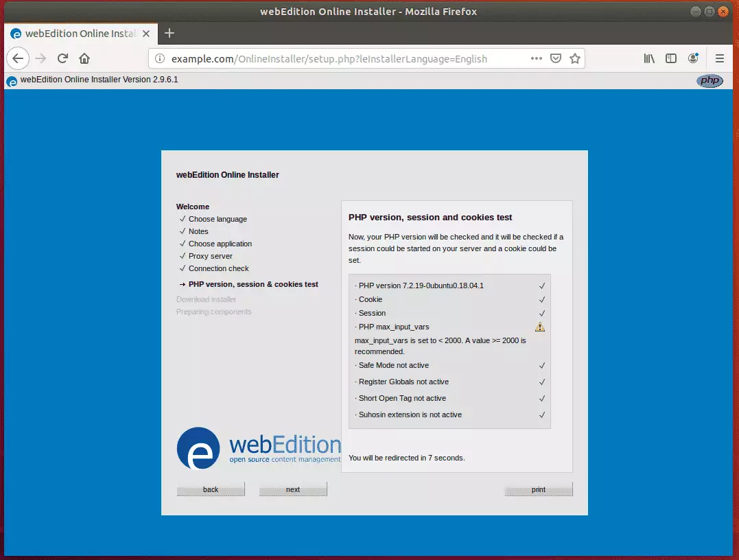
Task: Click the max_input_vars warning triangle icon
Action: point(540,327)
